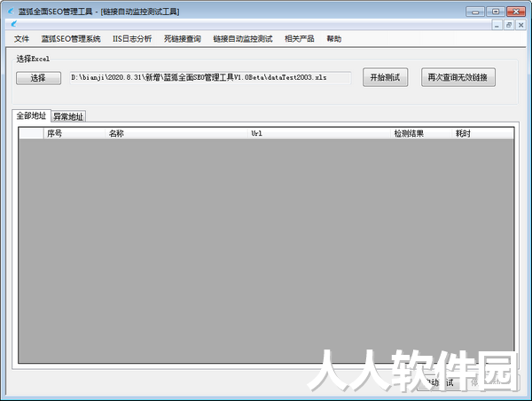
Task: Click the Url column header
Action: coord(319,133)
